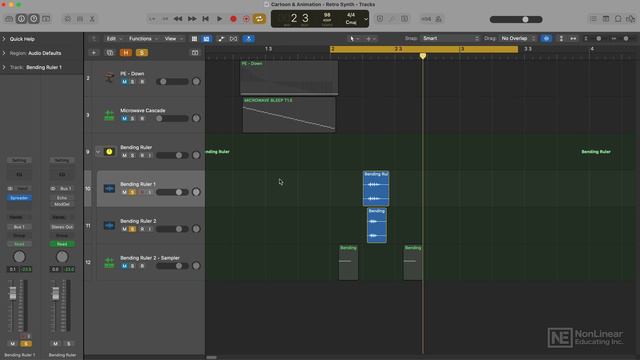Toggle Solo on Bending Ruler 1 track
This screenshot has width=640, height=360.
pos(132,192)
